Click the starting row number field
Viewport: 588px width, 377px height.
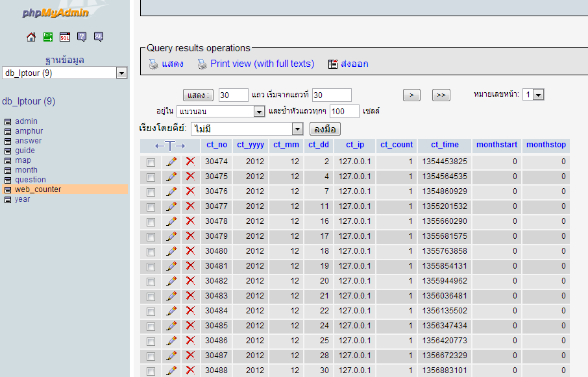(x=332, y=95)
